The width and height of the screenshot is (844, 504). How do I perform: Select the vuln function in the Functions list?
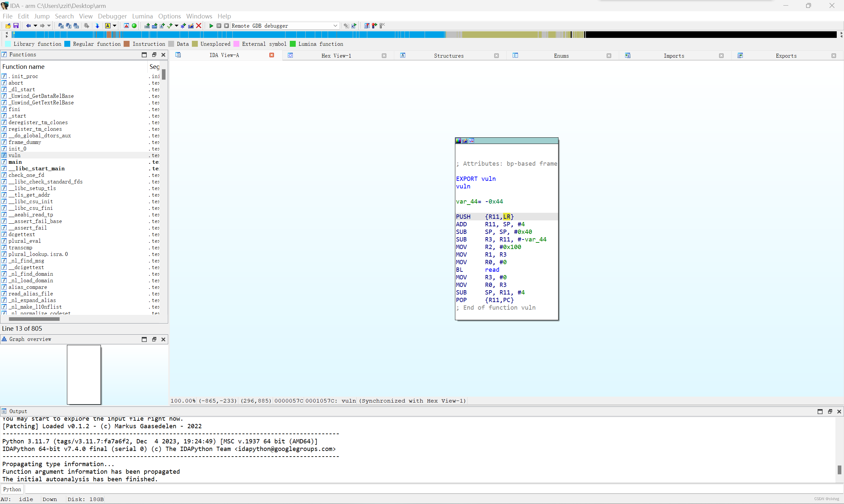point(15,155)
